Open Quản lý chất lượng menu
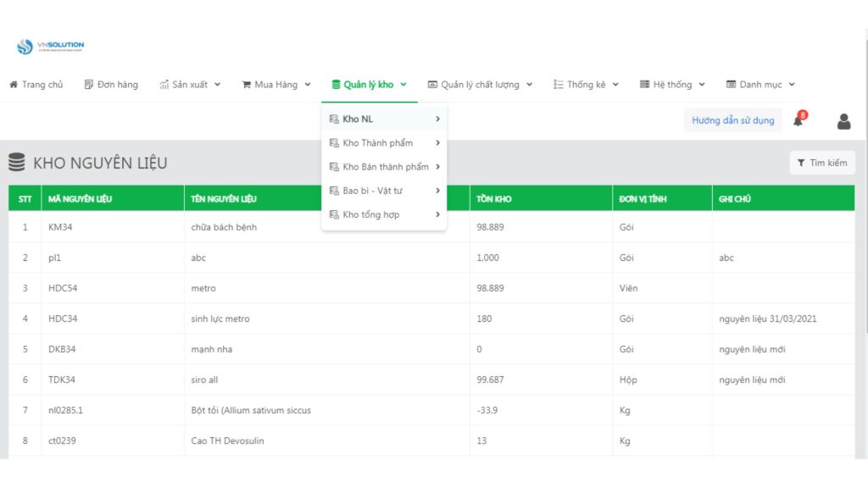Image resolution: width=868 pixels, height=488 pixels. tap(480, 85)
